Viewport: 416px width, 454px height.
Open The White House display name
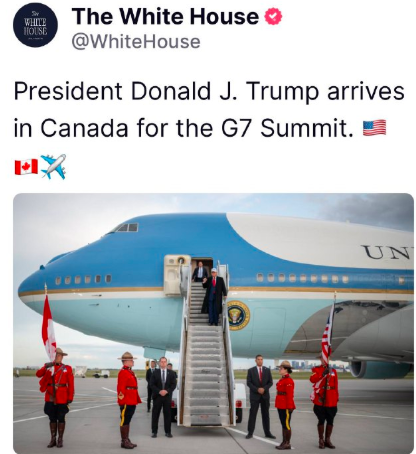(x=166, y=16)
